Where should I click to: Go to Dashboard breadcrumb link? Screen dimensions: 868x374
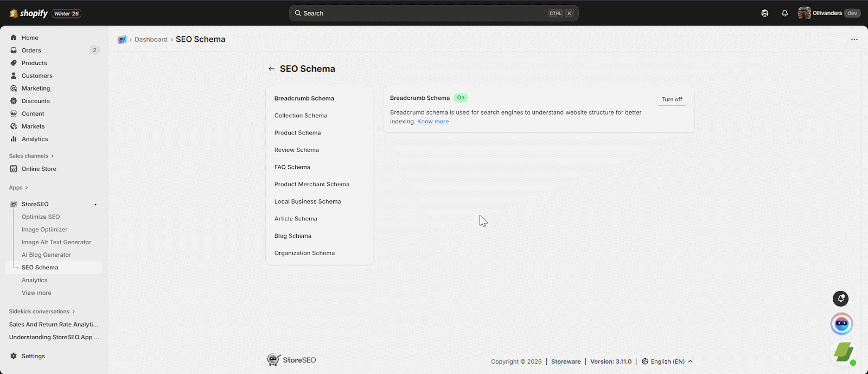[x=151, y=40]
